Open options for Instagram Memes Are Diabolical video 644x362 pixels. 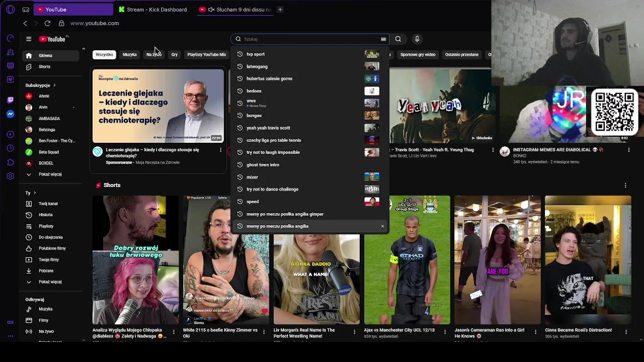coord(628,150)
